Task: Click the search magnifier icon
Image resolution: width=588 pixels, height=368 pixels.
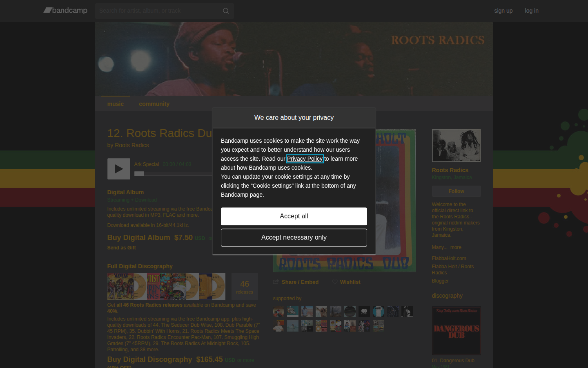Action: [226, 11]
